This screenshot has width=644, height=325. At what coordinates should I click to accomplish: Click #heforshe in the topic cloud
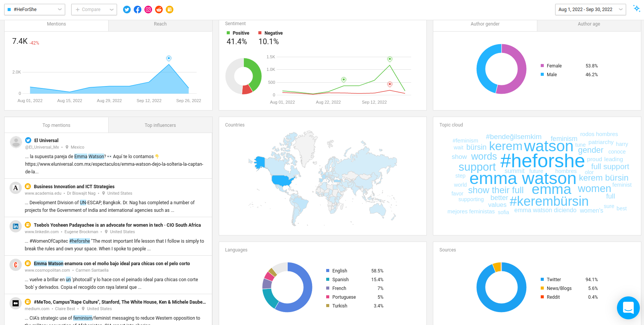pyautogui.click(x=542, y=161)
